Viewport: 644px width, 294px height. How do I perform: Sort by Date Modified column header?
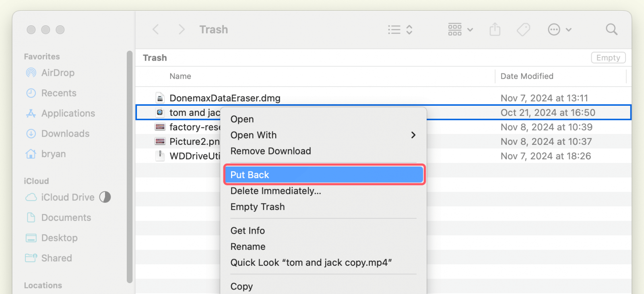pyautogui.click(x=527, y=76)
